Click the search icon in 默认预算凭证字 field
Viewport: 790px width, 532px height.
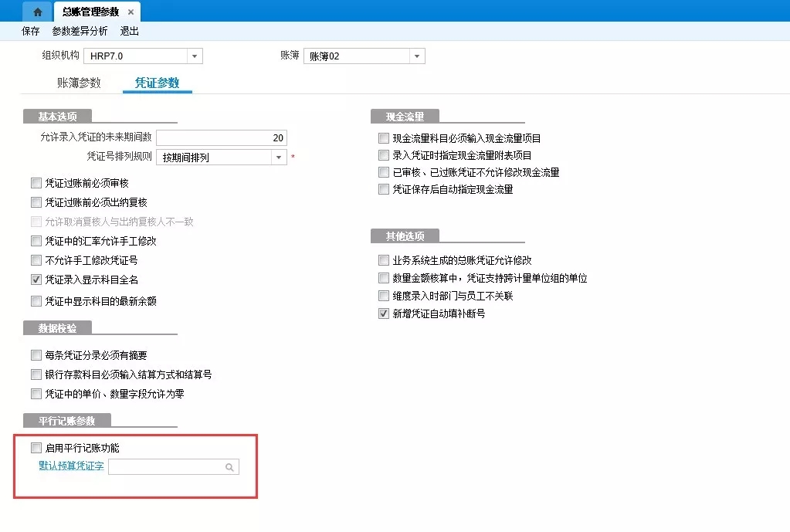point(230,467)
